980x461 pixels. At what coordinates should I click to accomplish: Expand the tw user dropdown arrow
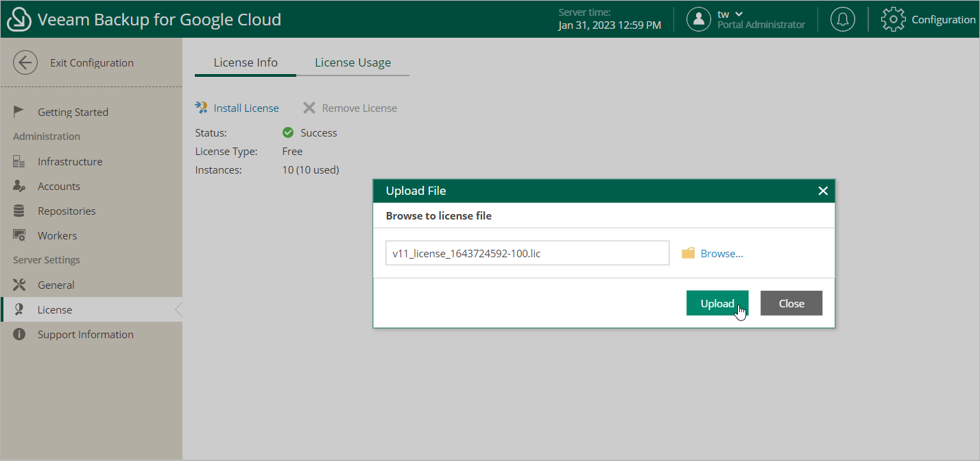click(x=739, y=14)
